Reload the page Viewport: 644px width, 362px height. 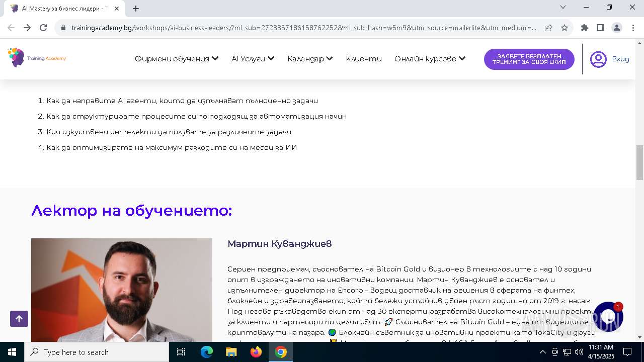pyautogui.click(x=43, y=28)
